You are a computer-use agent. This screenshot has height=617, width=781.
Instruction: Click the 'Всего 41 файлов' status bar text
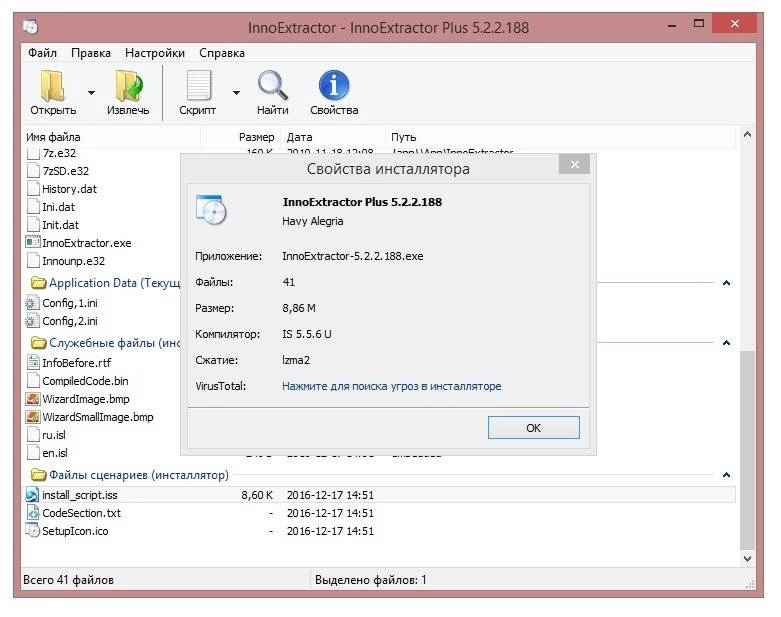tap(68, 580)
